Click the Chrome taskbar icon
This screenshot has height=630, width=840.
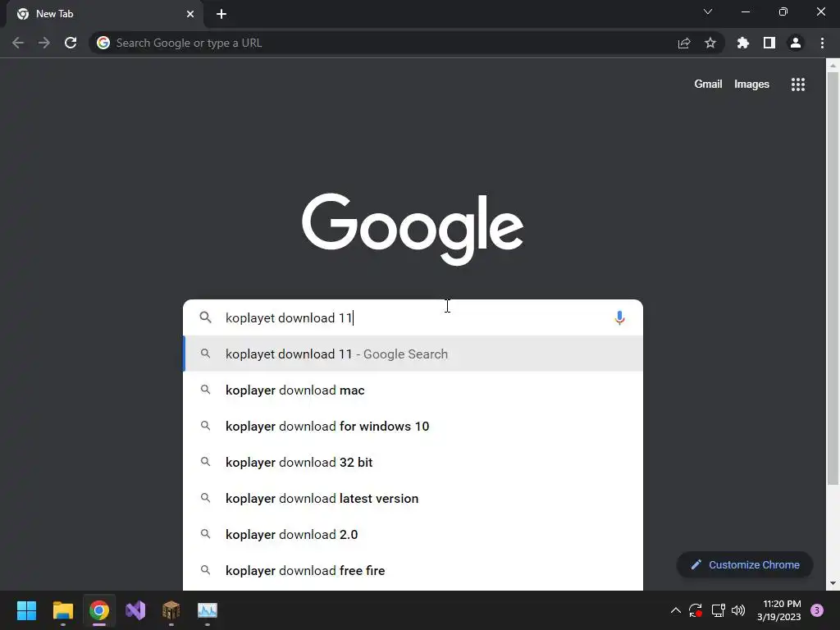(99, 610)
